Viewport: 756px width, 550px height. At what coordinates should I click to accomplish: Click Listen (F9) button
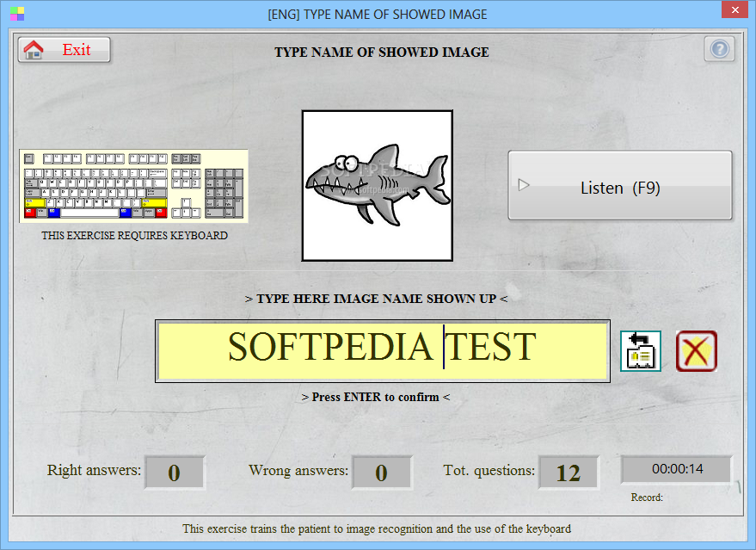(x=620, y=186)
